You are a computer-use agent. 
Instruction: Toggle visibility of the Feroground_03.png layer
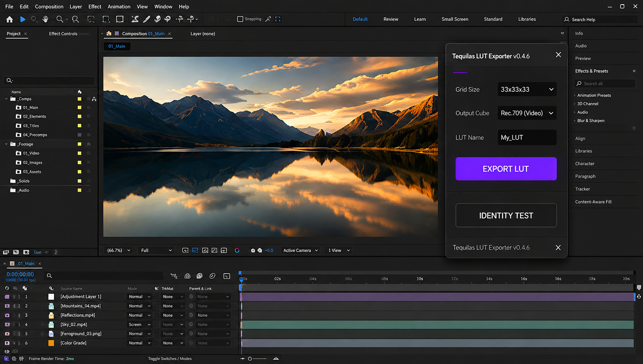[7, 334]
